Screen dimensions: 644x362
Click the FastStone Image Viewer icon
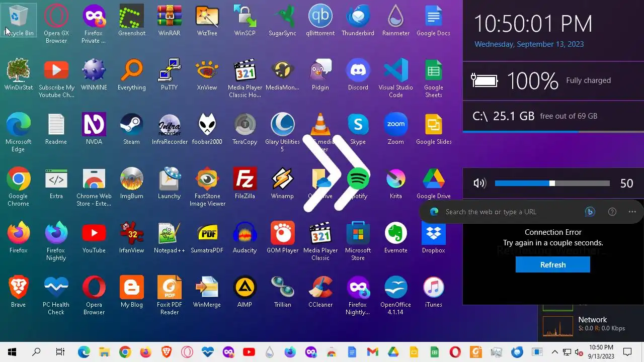point(207,187)
